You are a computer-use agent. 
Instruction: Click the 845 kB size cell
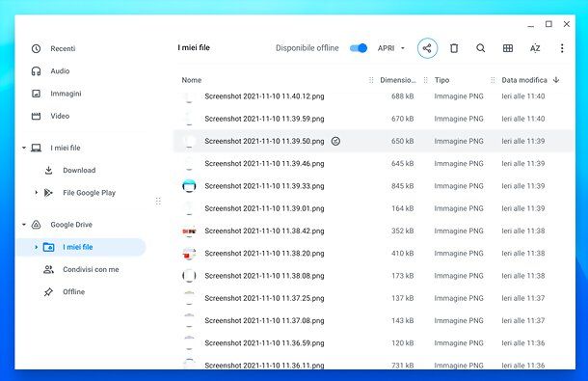click(402, 186)
